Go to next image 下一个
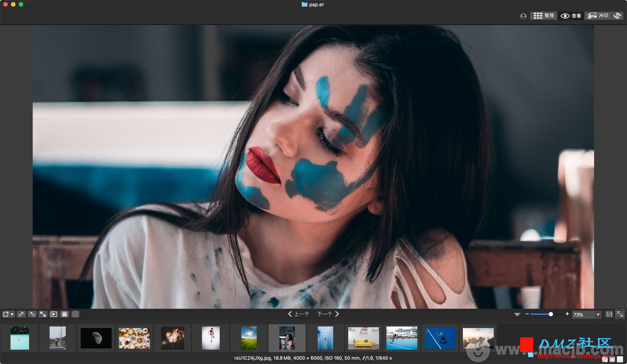 tap(328, 314)
